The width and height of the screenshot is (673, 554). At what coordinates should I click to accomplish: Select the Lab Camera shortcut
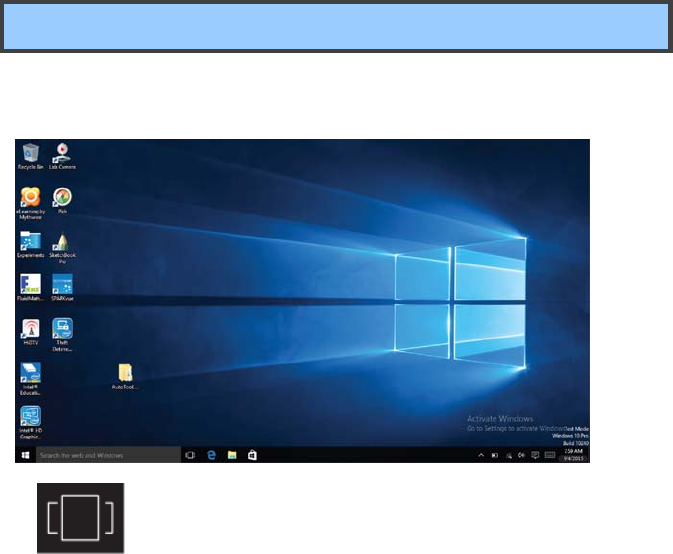[x=62, y=157]
